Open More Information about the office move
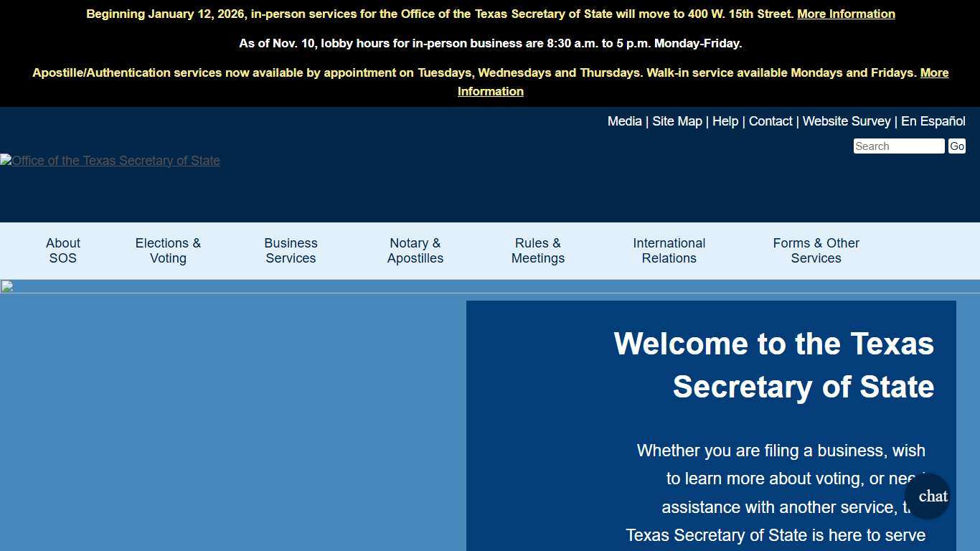 point(846,14)
